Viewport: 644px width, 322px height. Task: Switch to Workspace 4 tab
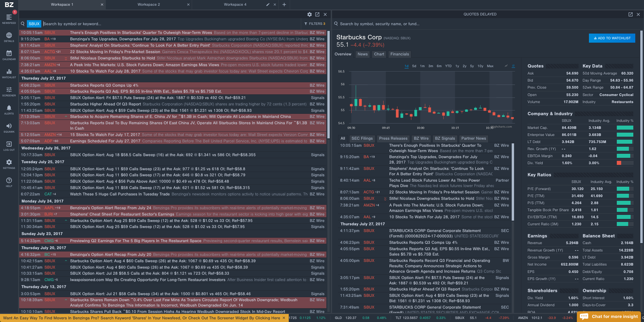235,5
